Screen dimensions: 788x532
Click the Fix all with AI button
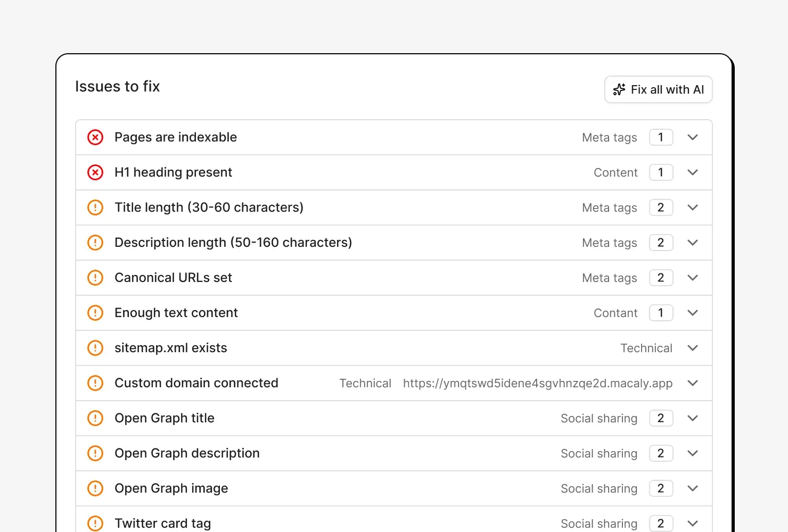point(659,89)
